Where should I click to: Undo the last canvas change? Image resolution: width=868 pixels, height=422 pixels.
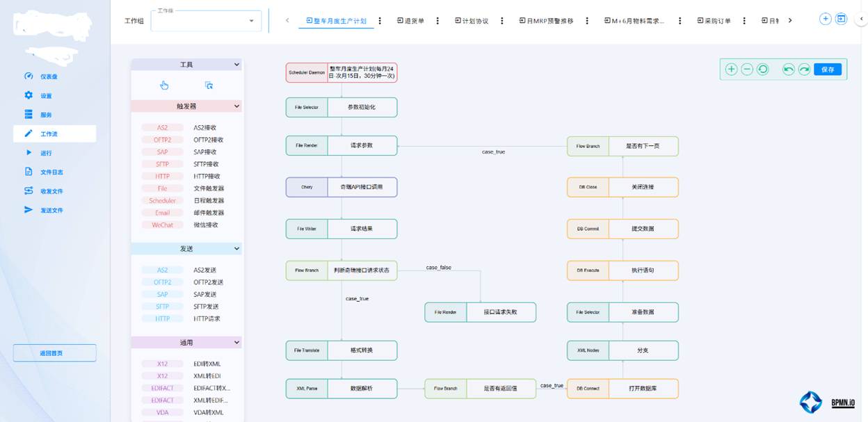click(788, 69)
